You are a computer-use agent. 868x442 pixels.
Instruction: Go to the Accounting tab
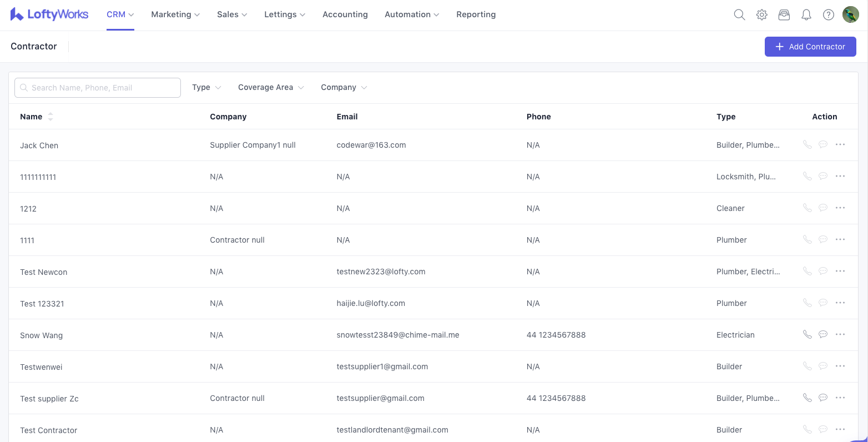345,15
